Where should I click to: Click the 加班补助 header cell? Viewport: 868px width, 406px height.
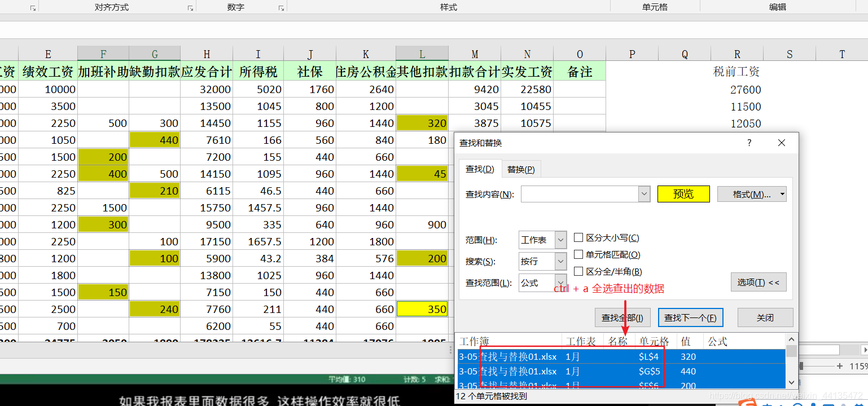click(103, 71)
